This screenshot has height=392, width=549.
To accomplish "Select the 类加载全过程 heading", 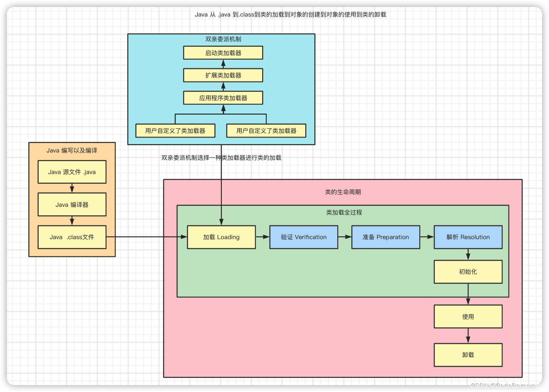I will (x=344, y=213).
